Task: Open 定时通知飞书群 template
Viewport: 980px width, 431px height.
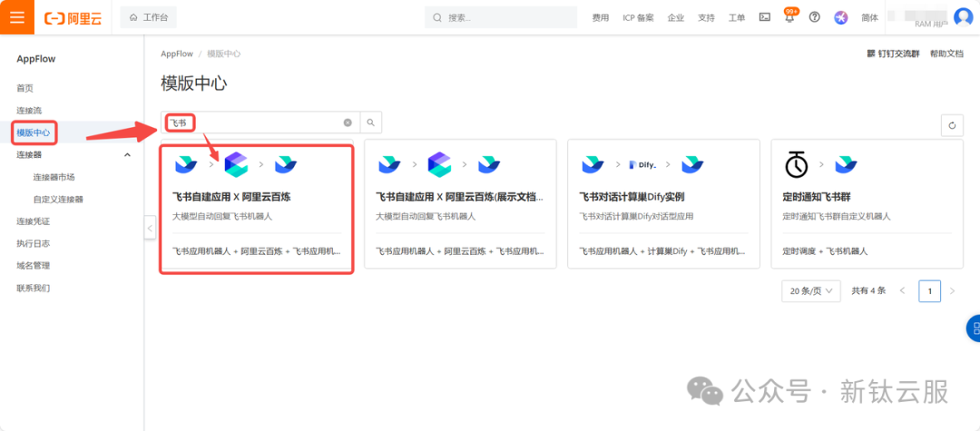Action: click(867, 203)
